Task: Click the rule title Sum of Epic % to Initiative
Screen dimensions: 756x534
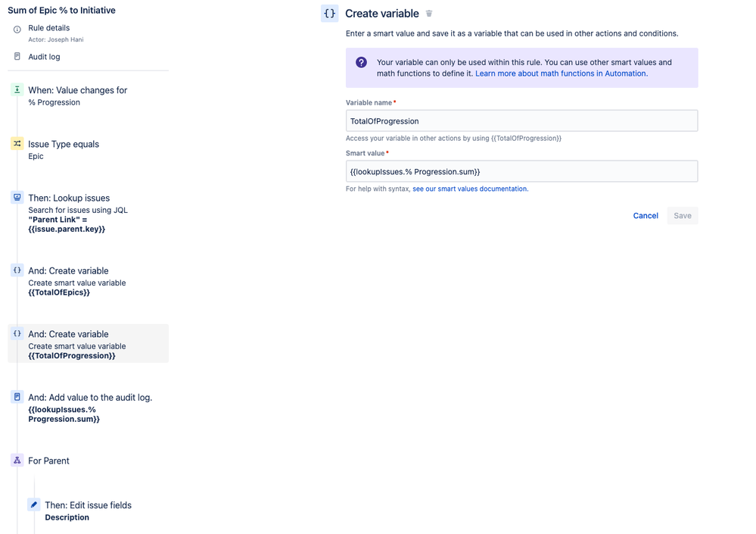Action: [61, 10]
